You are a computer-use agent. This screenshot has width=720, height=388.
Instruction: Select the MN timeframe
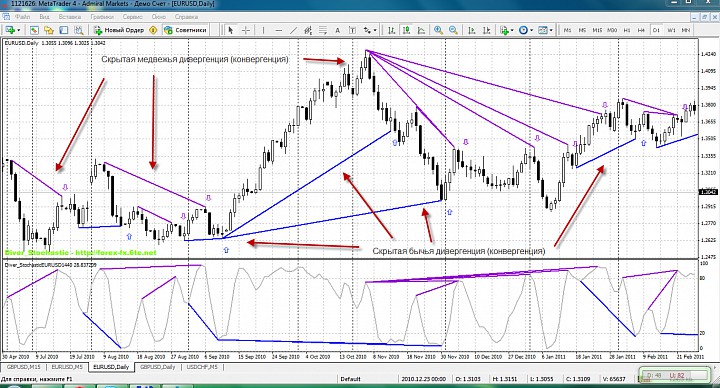click(x=686, y=30)
